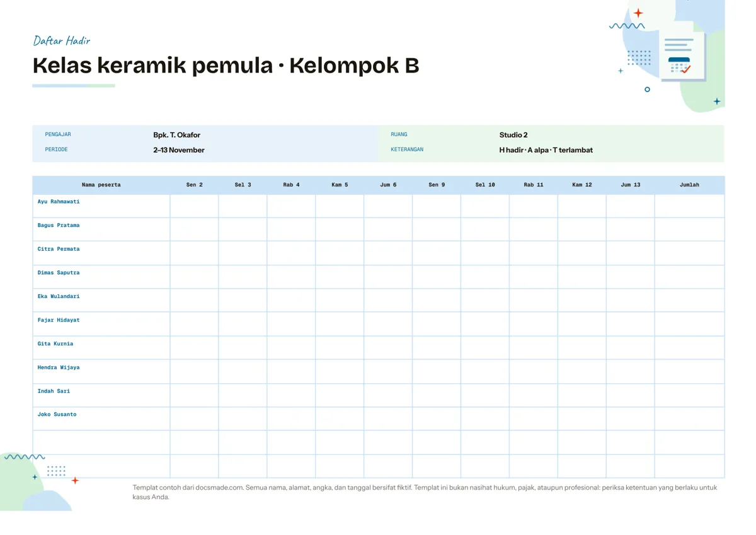Select the 'RUANG' label
756x535 pixels.
click(399, 135)
